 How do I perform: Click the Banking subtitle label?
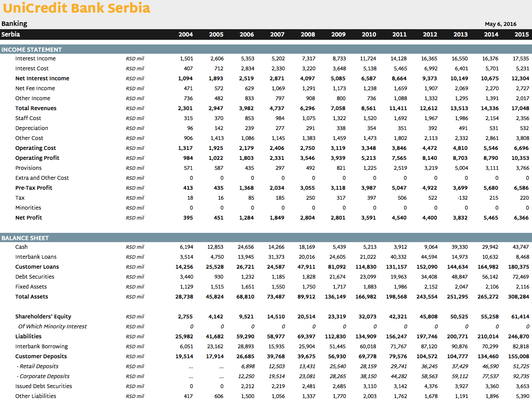14,24
